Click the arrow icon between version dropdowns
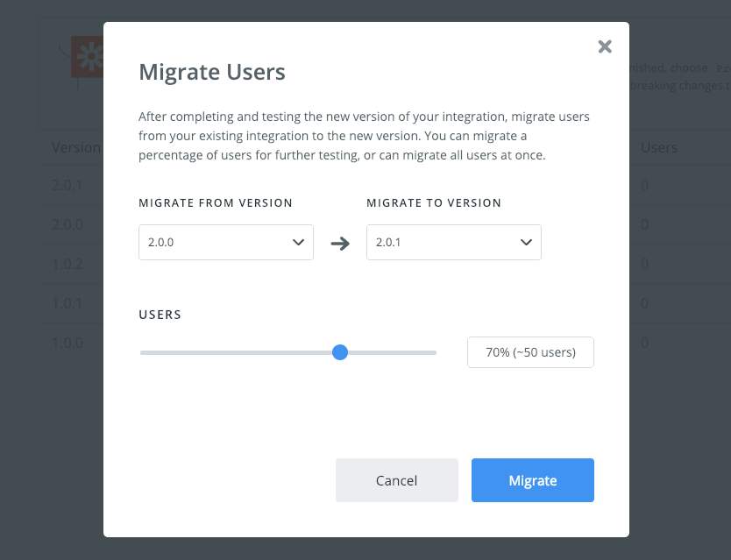731x560 pixels. click(x=340, y=244)
